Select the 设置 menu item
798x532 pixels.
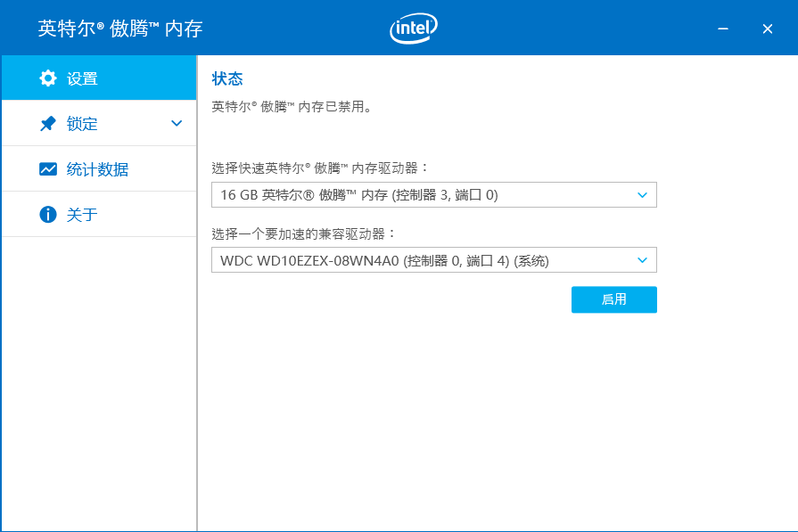[x=82, y=78]
